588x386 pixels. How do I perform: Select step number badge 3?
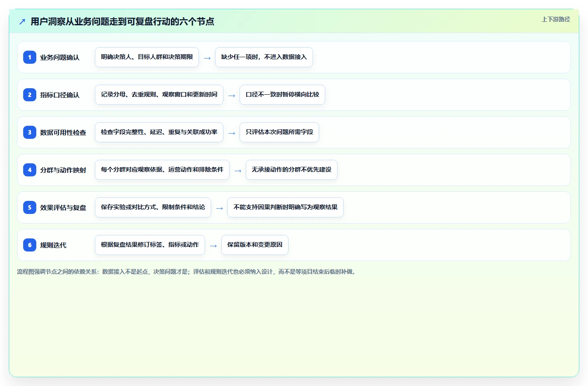pyautogui.click(x=30, y=132)
